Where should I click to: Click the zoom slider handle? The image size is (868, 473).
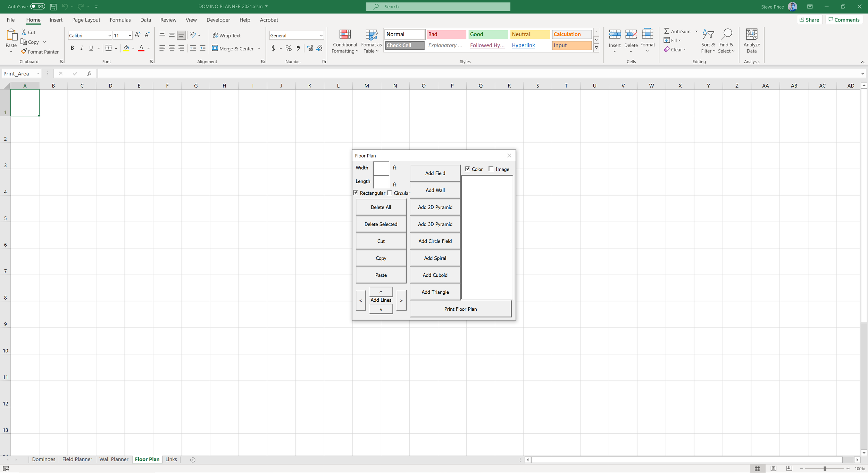pos(824,468)
